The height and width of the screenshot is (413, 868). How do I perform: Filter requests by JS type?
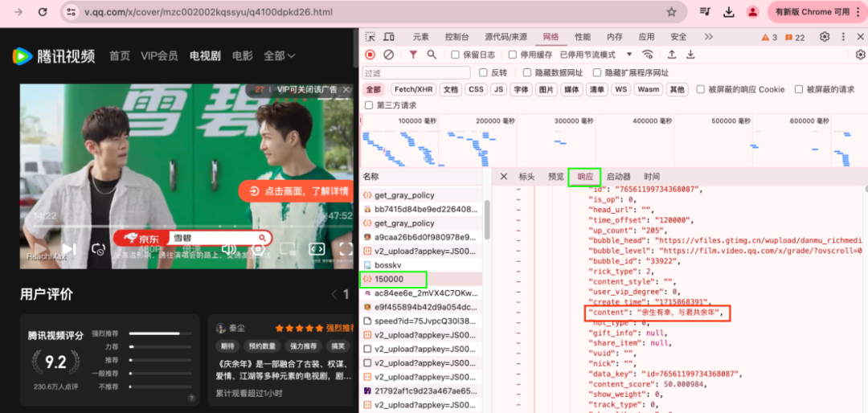click(499, 89)
